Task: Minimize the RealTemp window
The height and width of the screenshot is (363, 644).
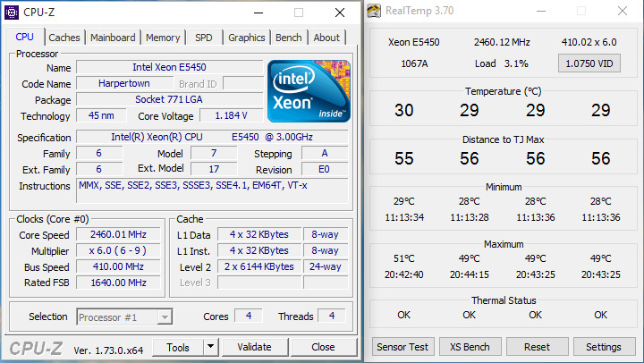Action: 541,11
